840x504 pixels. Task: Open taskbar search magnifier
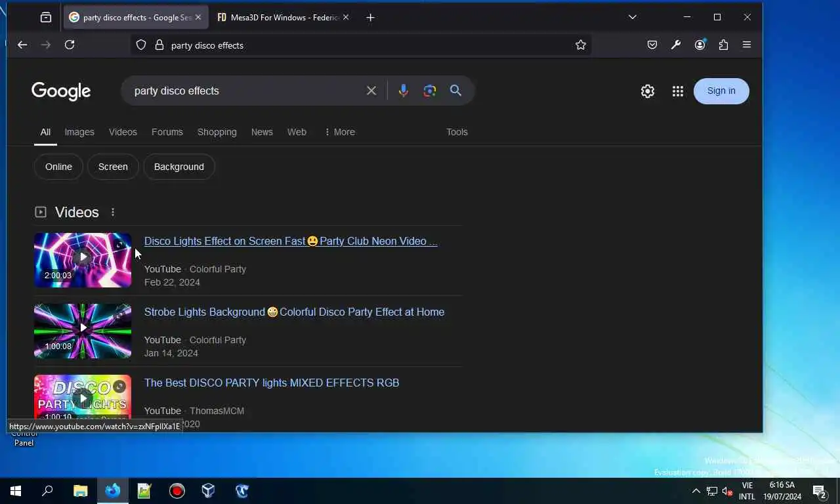click(47, 491)
